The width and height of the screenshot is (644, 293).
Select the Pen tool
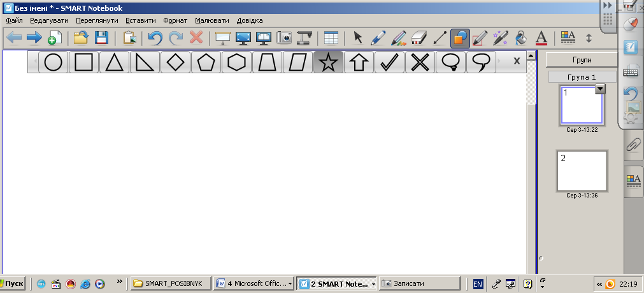(378, 38)
